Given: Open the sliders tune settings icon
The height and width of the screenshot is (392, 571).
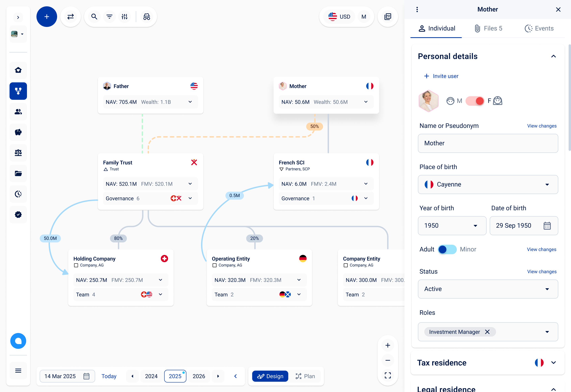Looking at the screenshot, I should pyautogui.click(x=125, y=17).
